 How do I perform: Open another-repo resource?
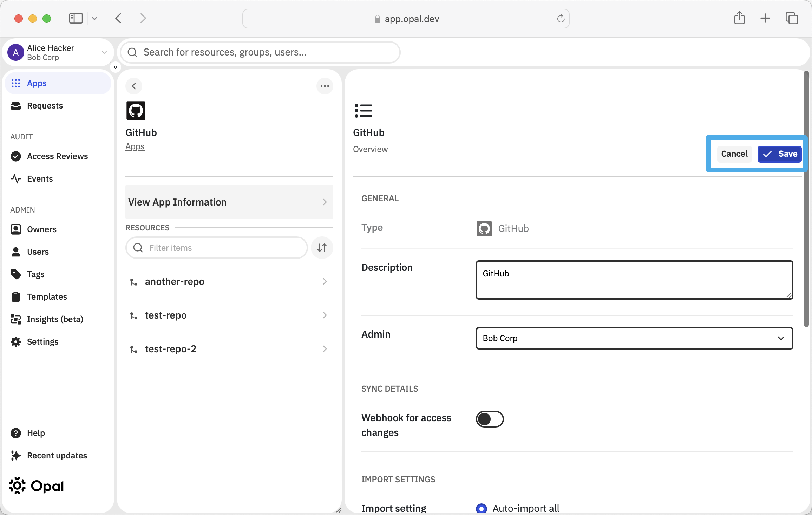tap(229, 281)
